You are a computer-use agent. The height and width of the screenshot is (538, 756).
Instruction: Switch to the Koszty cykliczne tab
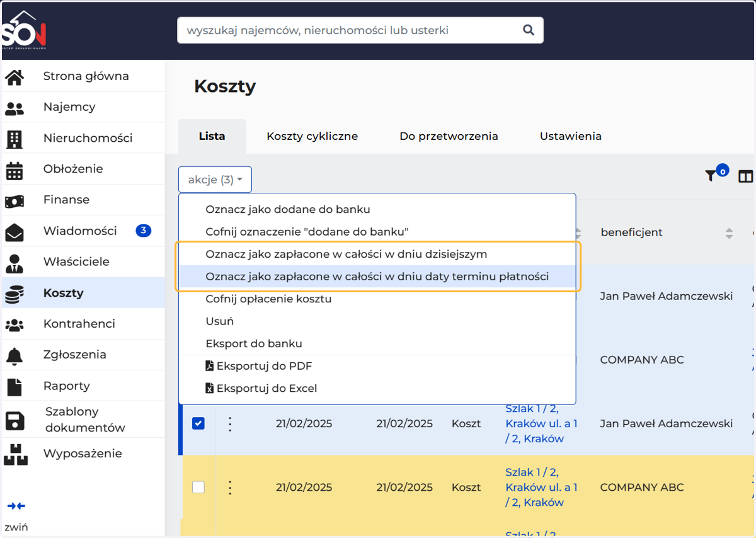pos(312,136)
